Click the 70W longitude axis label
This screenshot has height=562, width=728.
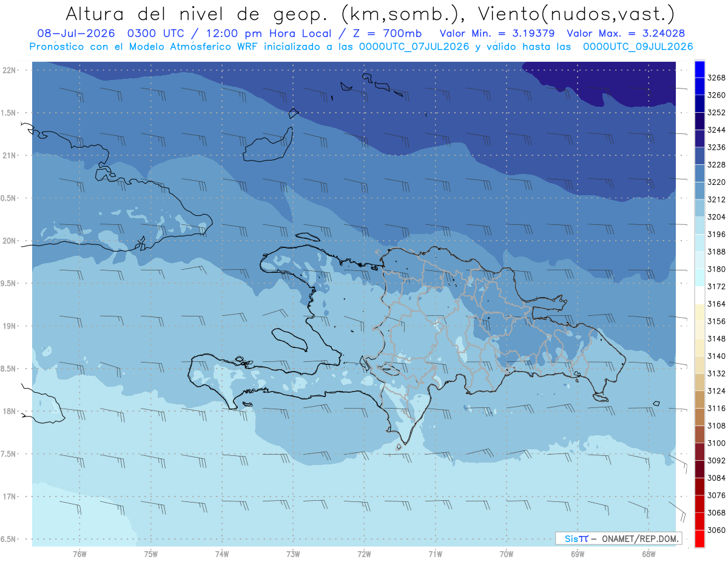click(507, 554)
